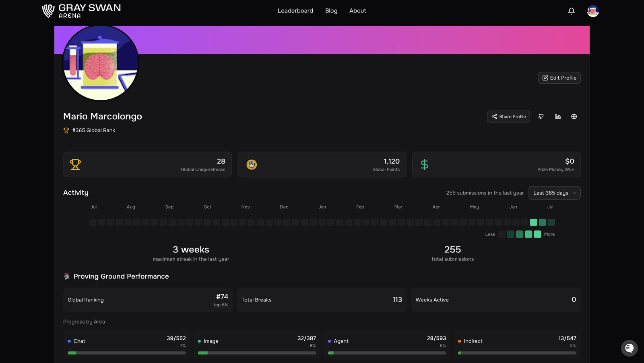Select the brightest green activity square in July

(533, 222)
